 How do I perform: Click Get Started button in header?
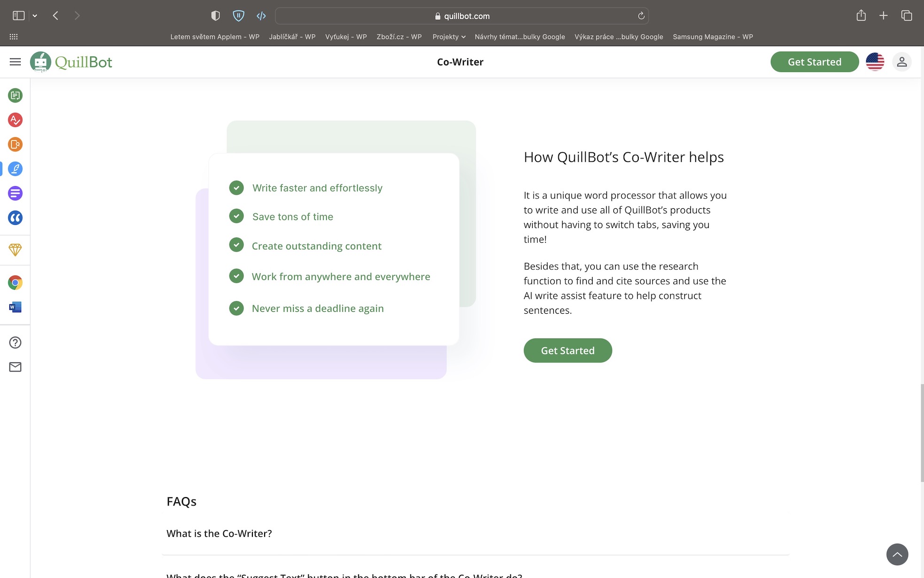[814, 62]
